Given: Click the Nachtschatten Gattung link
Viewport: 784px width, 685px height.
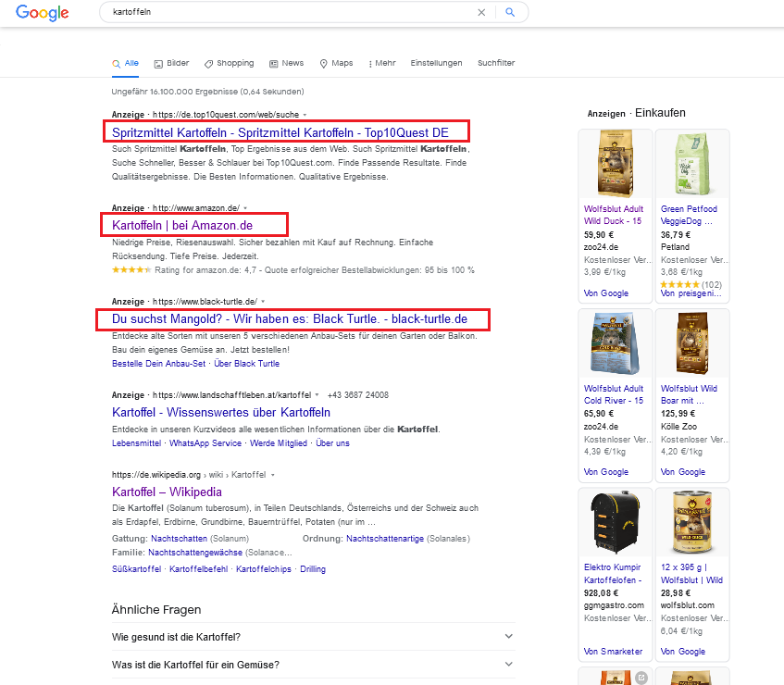Looking at the screenshot, I should [179, 539].
